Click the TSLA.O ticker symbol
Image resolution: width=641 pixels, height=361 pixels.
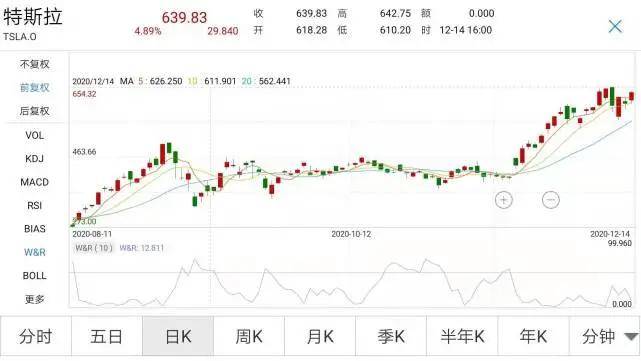20,37
